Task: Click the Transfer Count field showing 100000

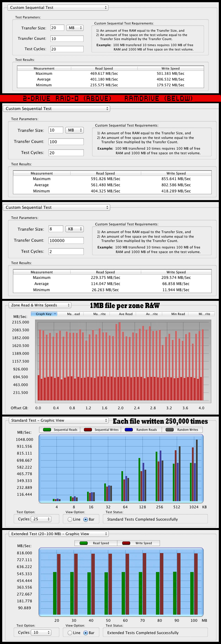Action: pyautogui.click(x=66, y=240)
